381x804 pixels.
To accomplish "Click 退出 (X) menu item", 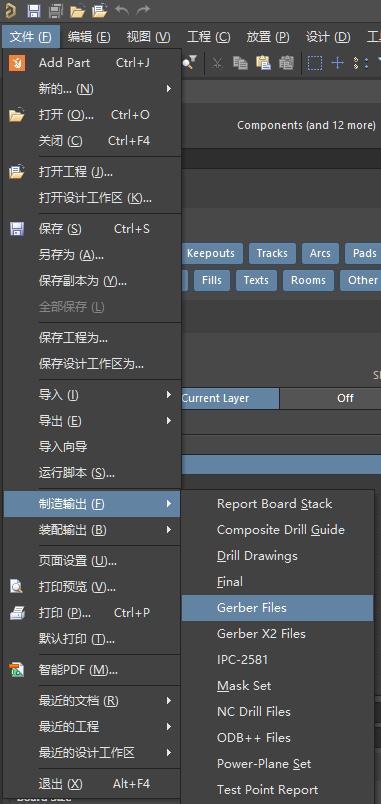I will pos(92,784).
